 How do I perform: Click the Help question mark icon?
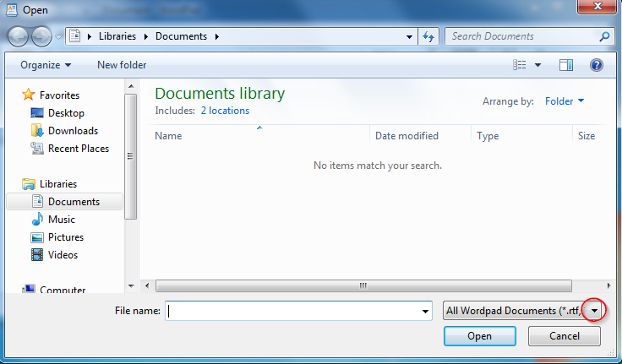click(596, 65)
